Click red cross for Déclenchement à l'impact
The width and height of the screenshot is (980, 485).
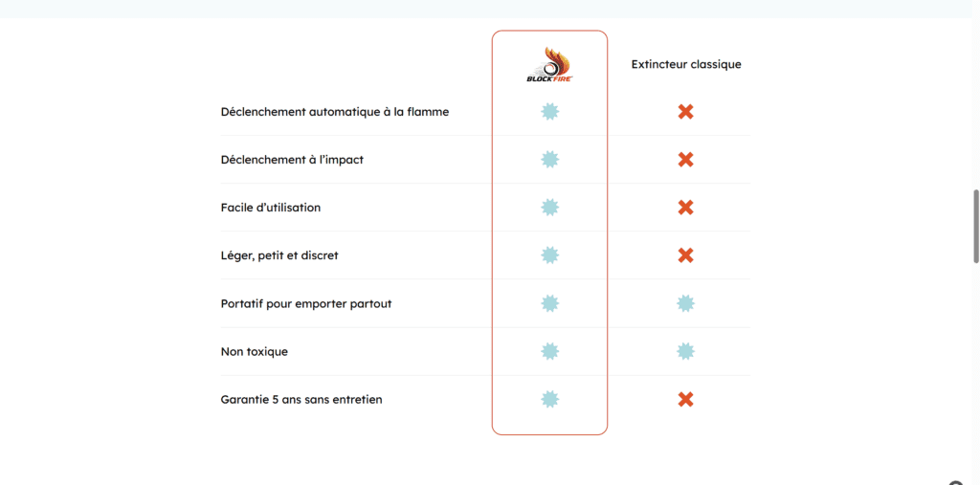coord(685,160)
